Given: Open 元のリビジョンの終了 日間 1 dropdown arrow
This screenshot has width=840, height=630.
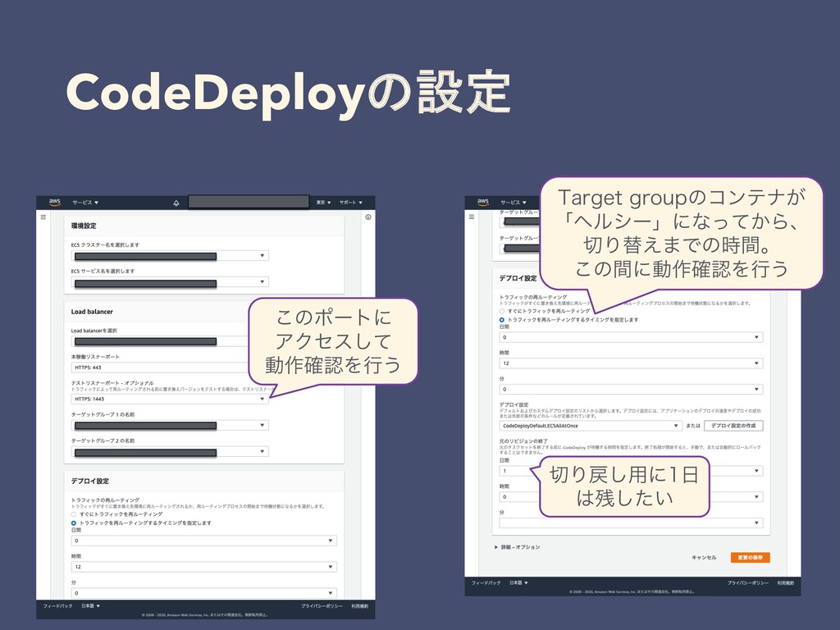Looking at the screenshot, I should pyautogui.click(x=756, y=471).
